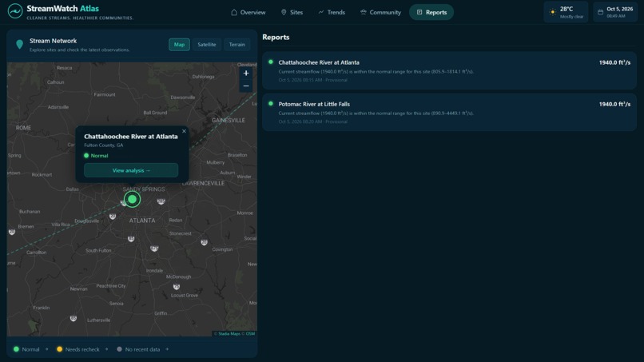This screenshot has height=362, width=644.
Task: Click the ROME map label
Action: (23, 128)
